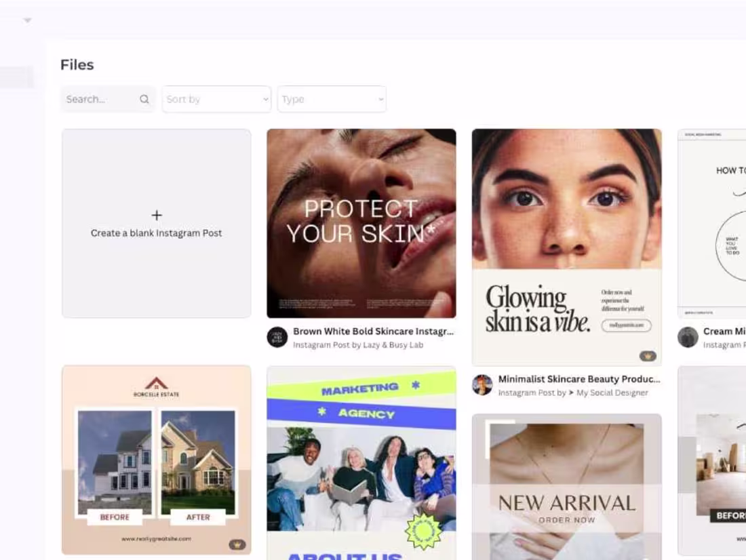This screenshot has height=560, width=746.
Task: Open the Marketing Agency About Us template
Action: [x=361, y=461]
